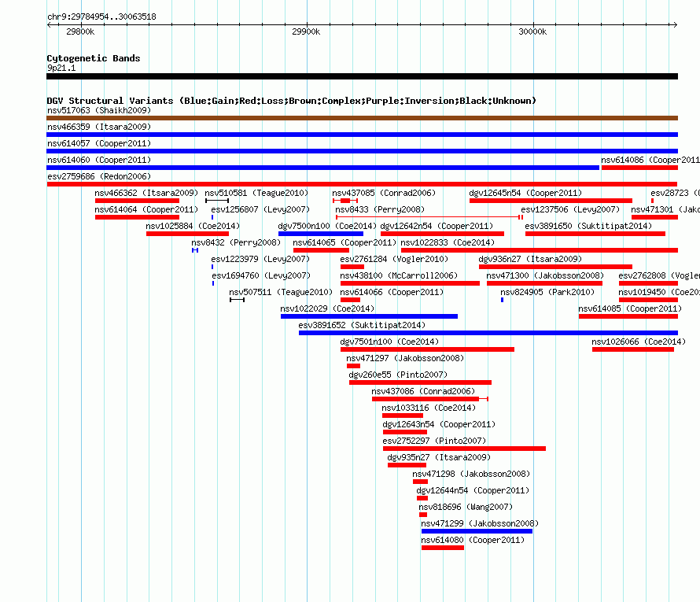Select nsv1025884 (Coe2014) variant label
This screenshot has height=602, width=700.
[193, 226]
